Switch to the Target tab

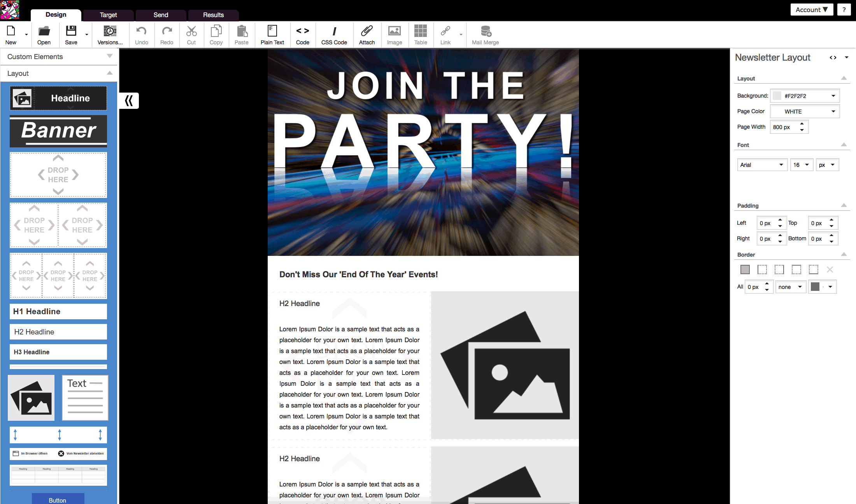point(108,15)
